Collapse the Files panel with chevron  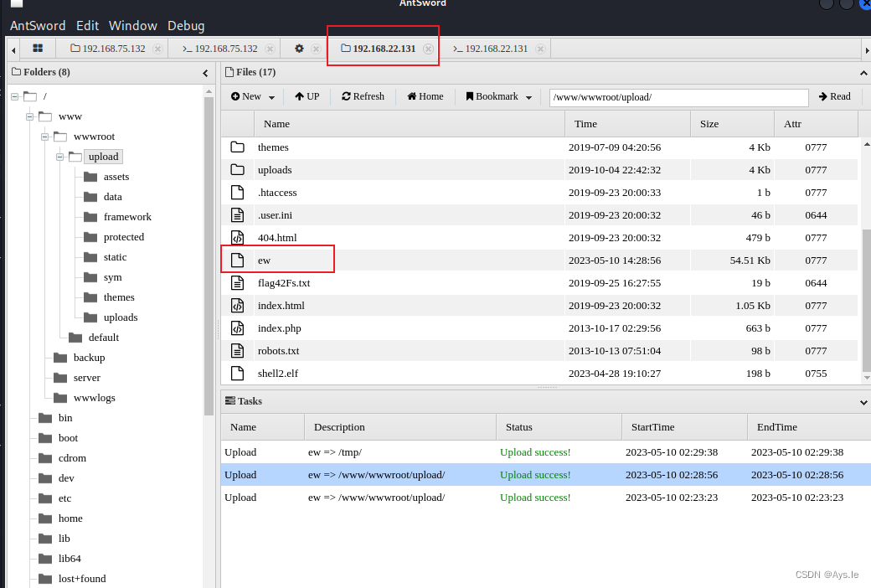(863, 73)
